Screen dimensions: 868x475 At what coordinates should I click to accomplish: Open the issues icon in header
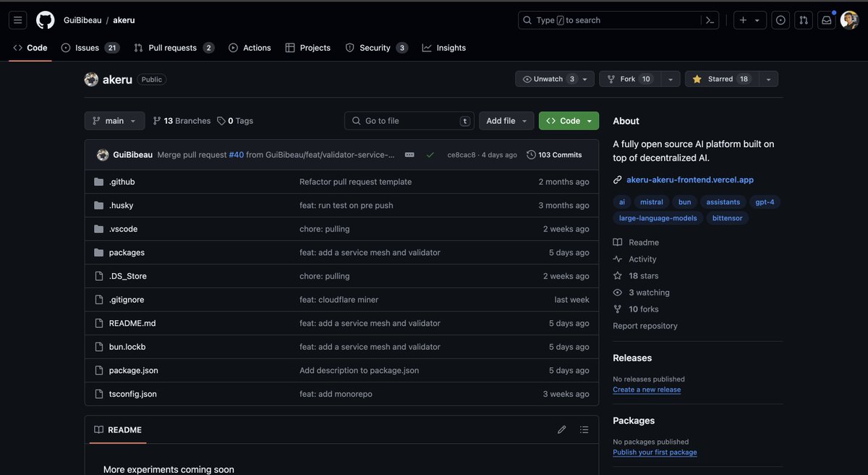(x=780, y=20)
